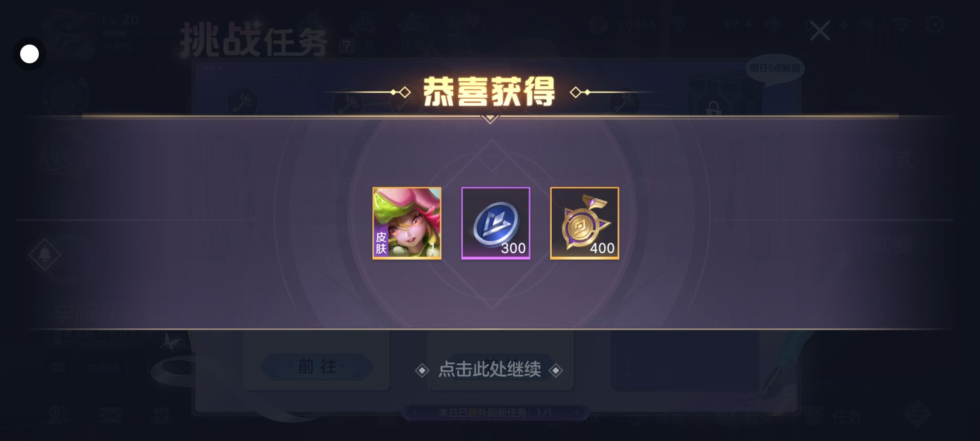Tap the 本日已额外刷新任务 1/1 bar
Image resolution: width=980 pixels, height=441 pixels.
pos(495,413)
